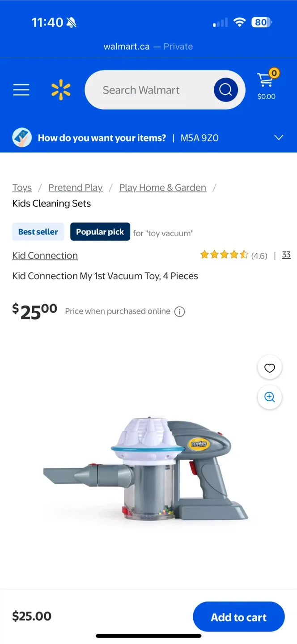Expand delivery details for postal code M5A 9Z0
Image resolution: width=297 pixels, height=644 pixels.
point(199,138)
